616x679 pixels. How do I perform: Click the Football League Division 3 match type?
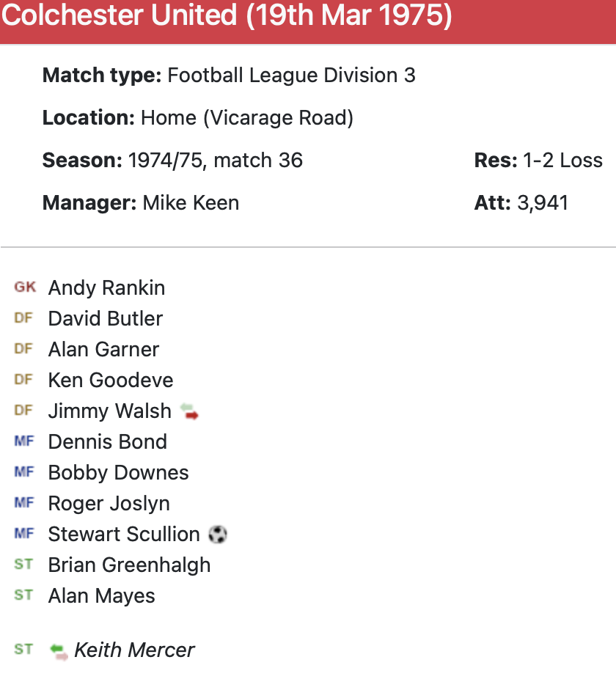(x=291, y=75)
